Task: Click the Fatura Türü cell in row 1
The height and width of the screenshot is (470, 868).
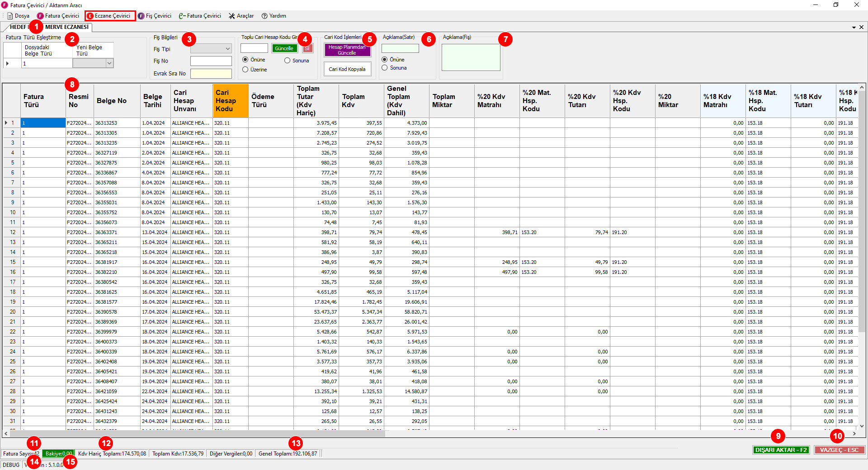Action: click(x=43, y=123)
